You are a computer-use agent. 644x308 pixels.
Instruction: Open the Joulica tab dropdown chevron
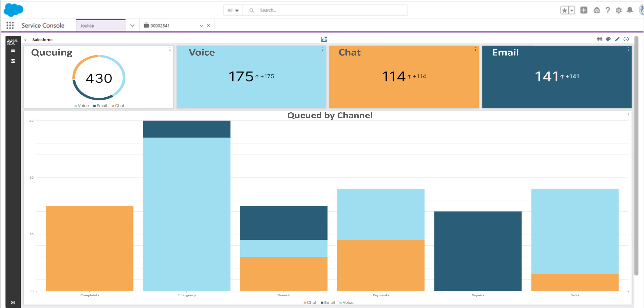[132, 25]
